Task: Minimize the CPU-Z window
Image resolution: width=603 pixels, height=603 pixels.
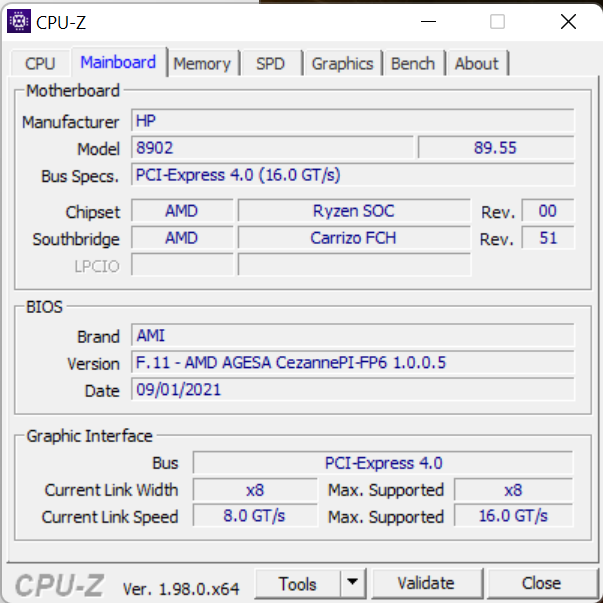Action: (428, 22)
